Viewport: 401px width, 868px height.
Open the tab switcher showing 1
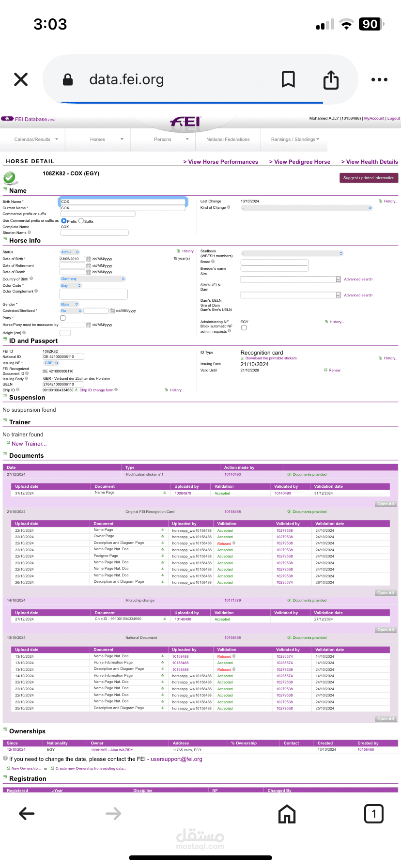373,814
